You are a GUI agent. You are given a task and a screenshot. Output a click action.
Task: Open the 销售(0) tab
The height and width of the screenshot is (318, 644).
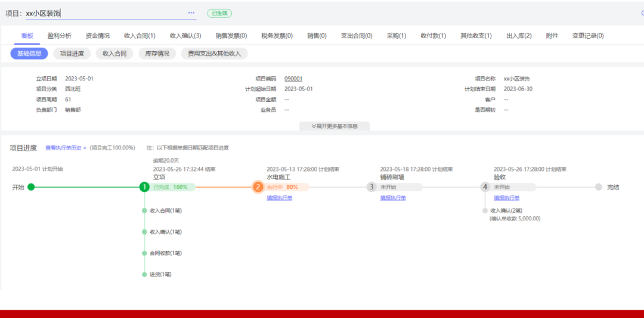pos(317,36)
